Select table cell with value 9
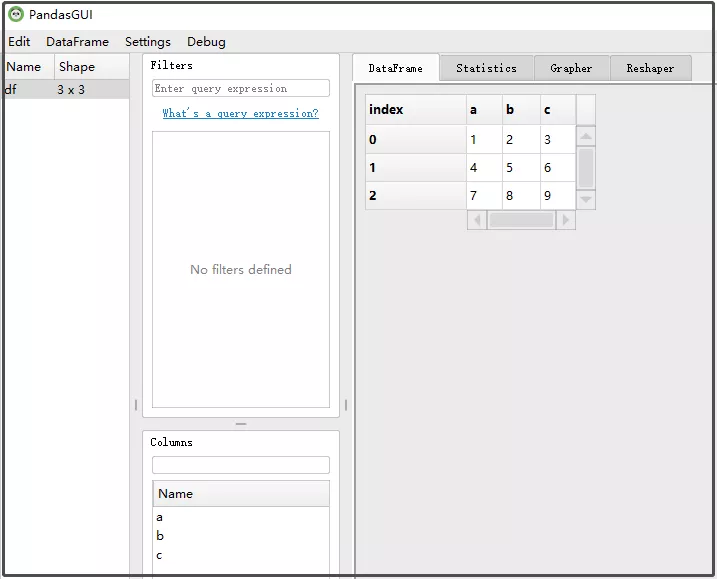Viewport: 717px width, 579px height. coord(558,196)
